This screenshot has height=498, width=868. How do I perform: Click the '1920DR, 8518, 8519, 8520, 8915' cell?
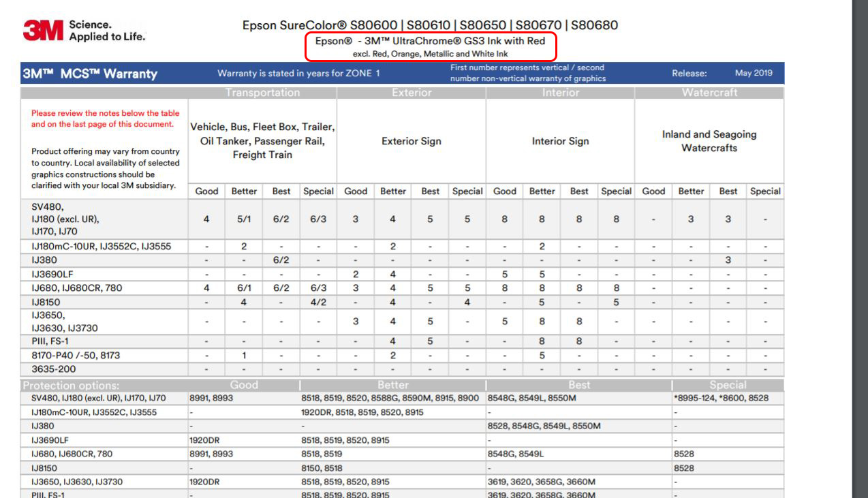pyautogui.click(x=362, y=412)
